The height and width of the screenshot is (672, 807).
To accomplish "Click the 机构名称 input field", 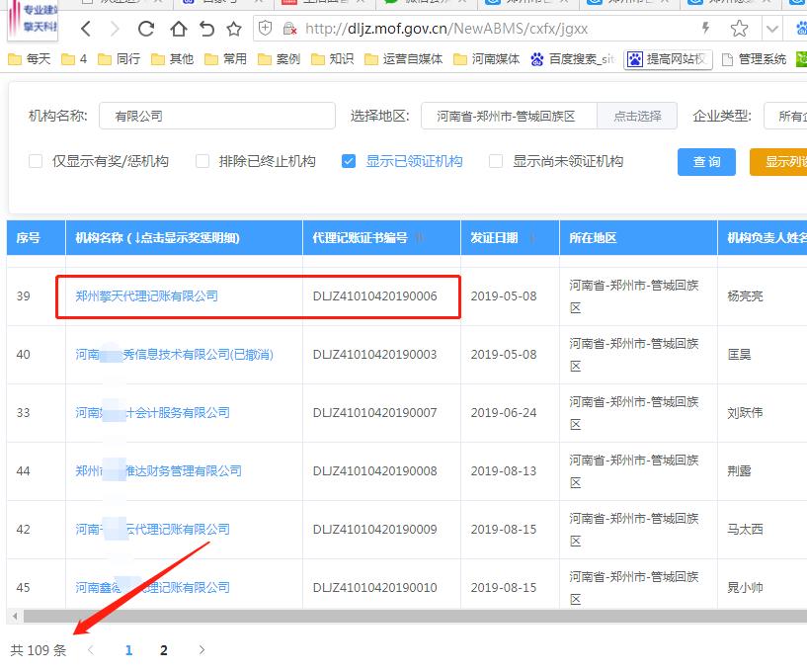I will (x=217, y=116).
